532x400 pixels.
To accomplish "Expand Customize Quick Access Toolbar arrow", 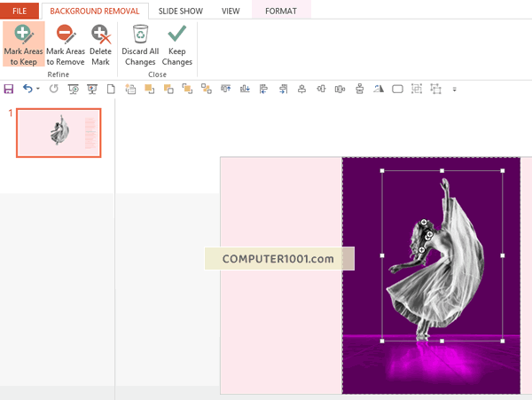I will (455, 90).
